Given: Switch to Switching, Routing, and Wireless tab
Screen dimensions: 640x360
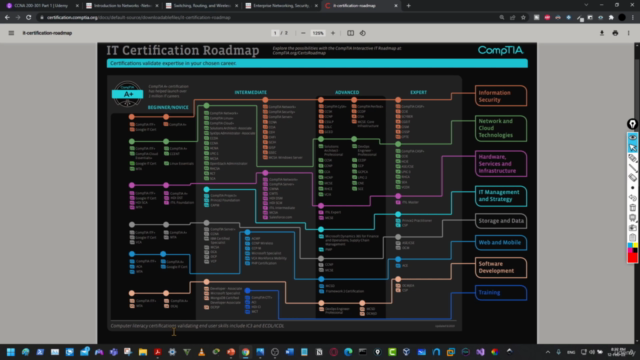Looking at the screenshot, I should (x=202, y=6).
